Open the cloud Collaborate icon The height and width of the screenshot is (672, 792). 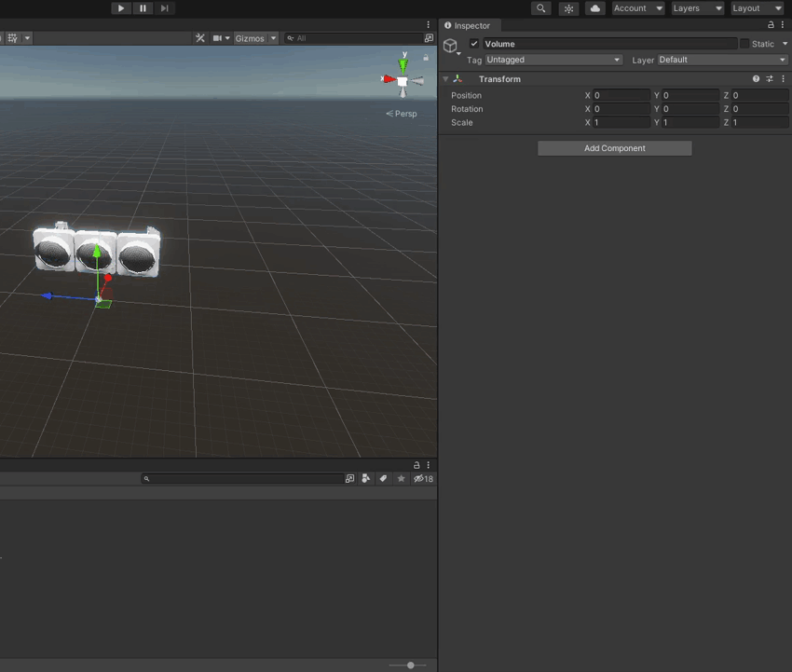[x=594, y=8]
